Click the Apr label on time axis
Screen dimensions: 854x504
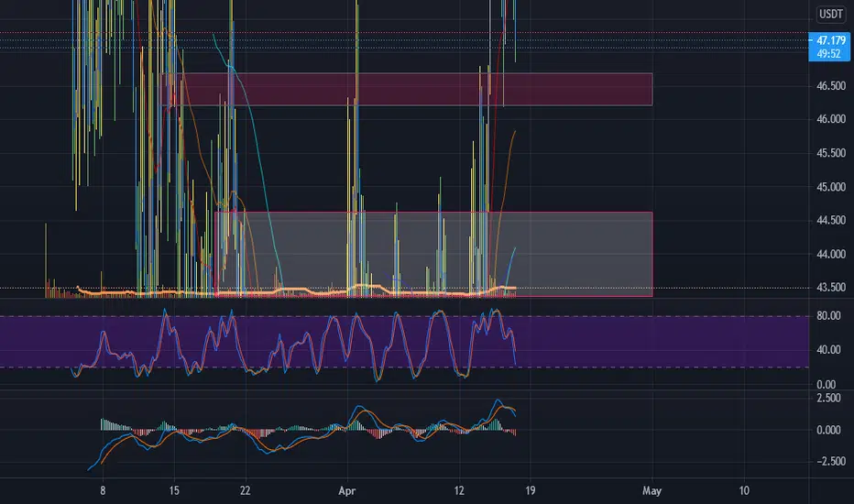(x=347, y=490)
